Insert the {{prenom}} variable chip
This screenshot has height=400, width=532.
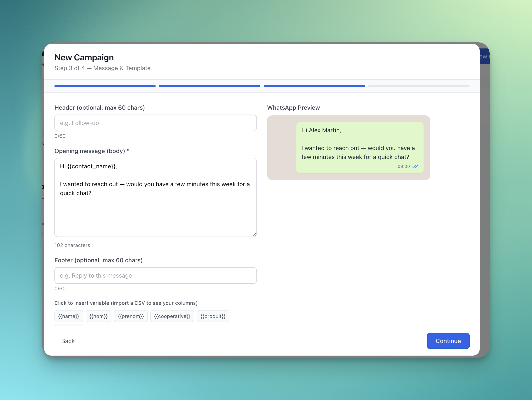click(x=131, y=316)
